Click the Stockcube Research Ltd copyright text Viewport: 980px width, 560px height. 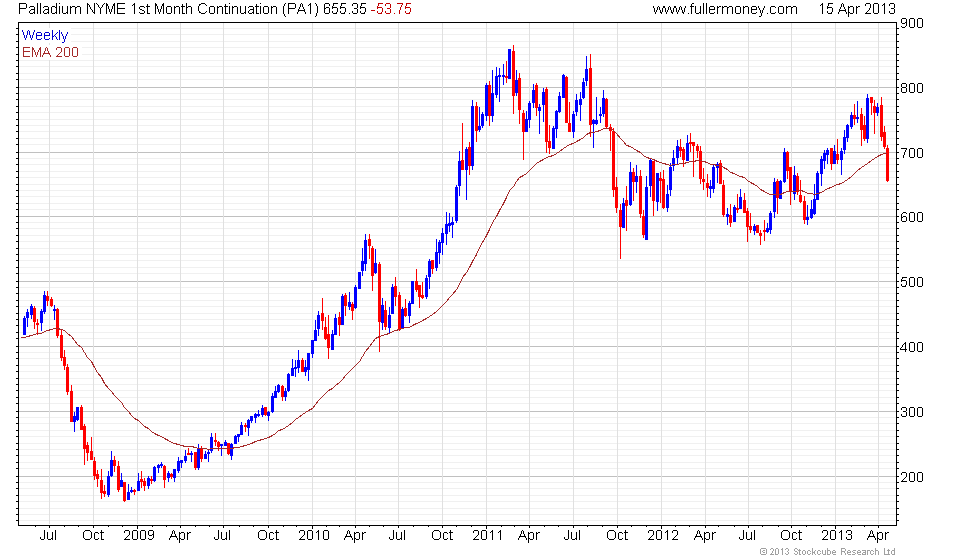coord(828,552)
